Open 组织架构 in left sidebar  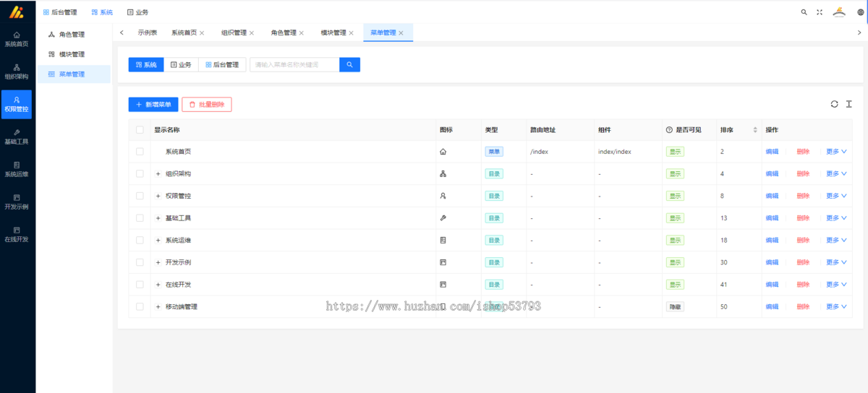point(17,72)
